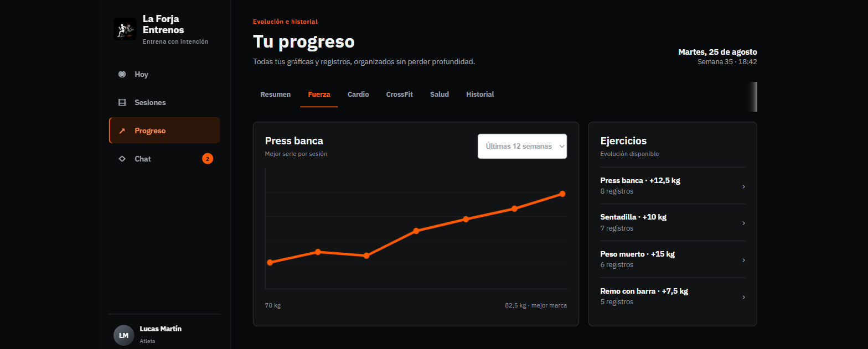Open Sesiones via its list icon
Viewport: 868px width, 349px height.
(122, 102)
